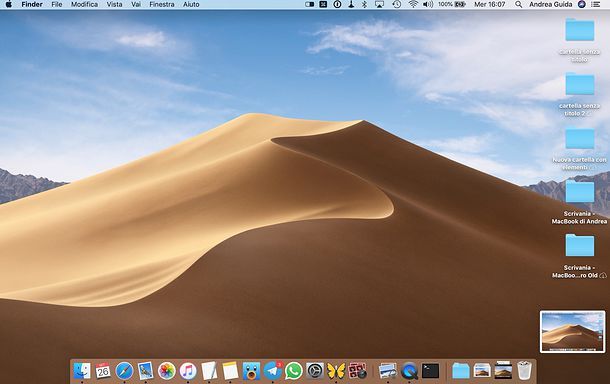Click the Bluetooth status icon
610x384 pixels.
(365, 4)
